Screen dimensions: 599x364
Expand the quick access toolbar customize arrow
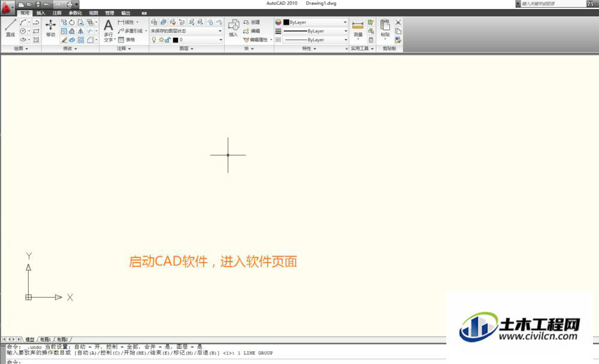pos(77,5)
